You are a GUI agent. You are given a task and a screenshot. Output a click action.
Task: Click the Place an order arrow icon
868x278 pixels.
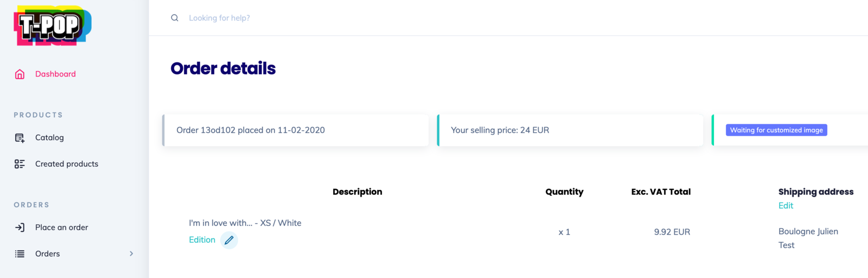tap(20, 228)
